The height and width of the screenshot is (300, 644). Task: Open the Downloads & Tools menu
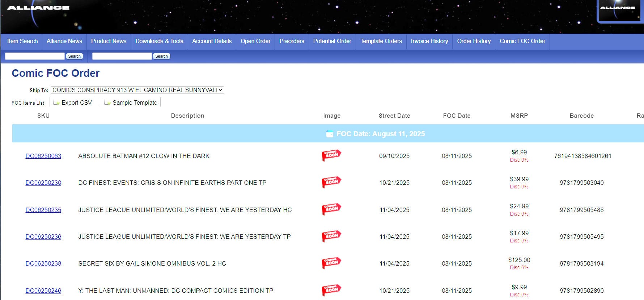point(159,41)
